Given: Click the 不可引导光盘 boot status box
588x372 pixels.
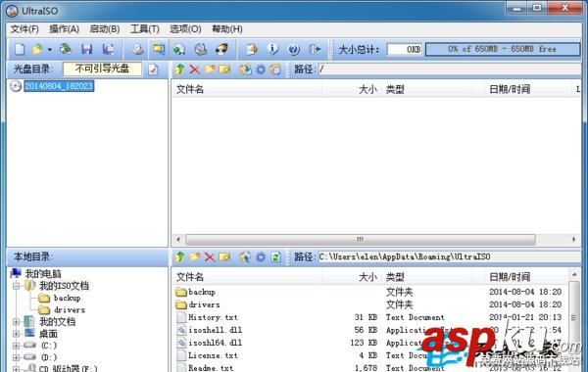Looking at the screenshot, I should click(x=102, y=69).
